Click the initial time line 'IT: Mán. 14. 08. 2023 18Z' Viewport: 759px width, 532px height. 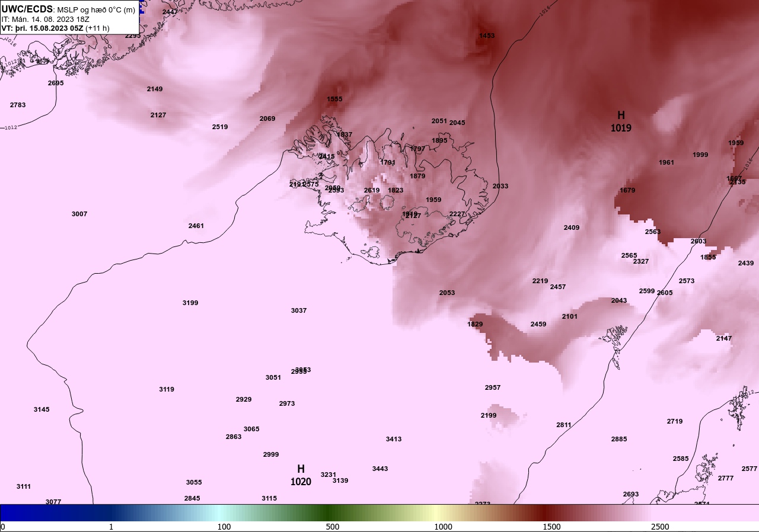[45, 19]
